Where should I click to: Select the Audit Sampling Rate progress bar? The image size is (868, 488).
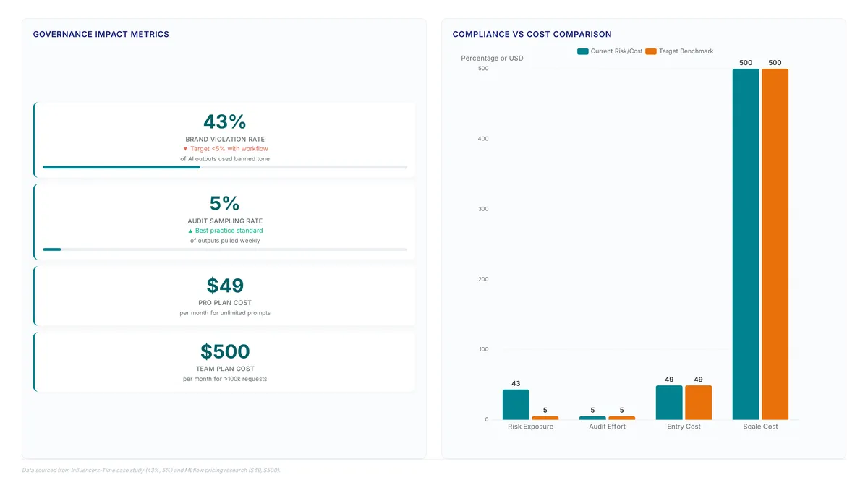225,249
